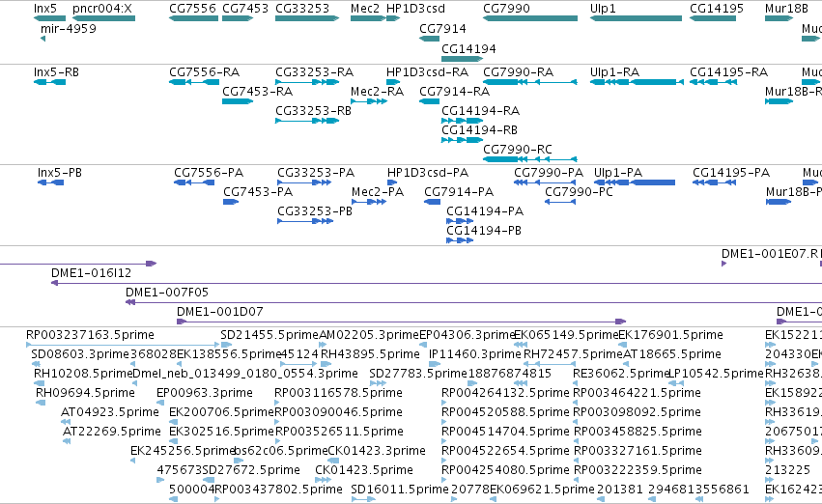Select the CG7914-PA protein label
Screen dimensions: 822x504
coord(459,192)
